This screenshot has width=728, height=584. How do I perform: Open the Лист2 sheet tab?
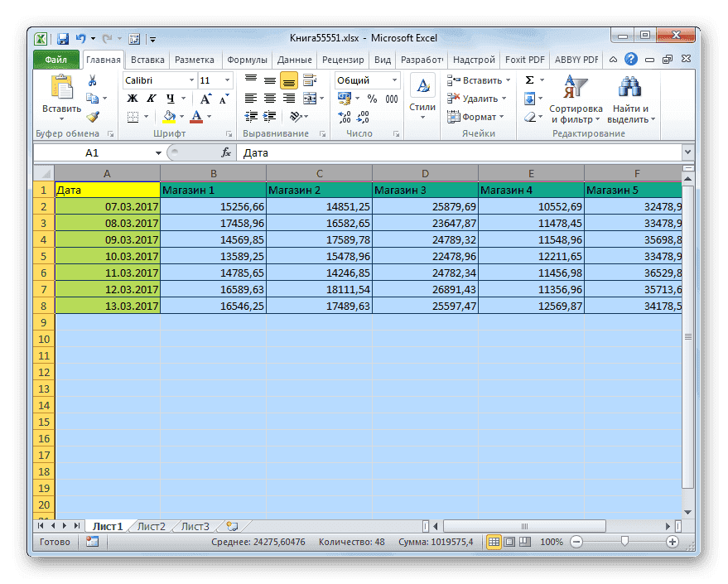coord(152,525)
